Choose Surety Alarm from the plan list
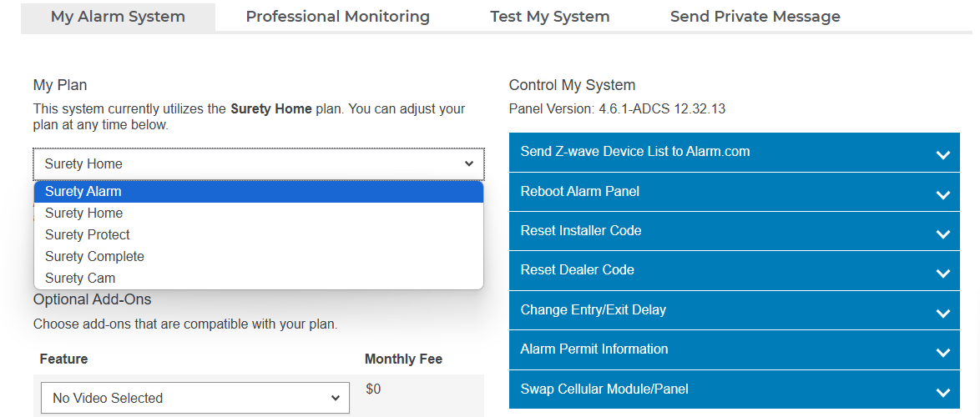The image size is (980, 417). pyautogui.click(x=83, y=192)
